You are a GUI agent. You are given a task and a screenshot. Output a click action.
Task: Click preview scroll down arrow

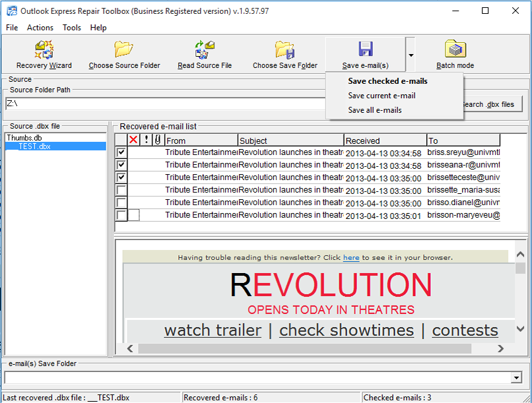tap(520, 328)
